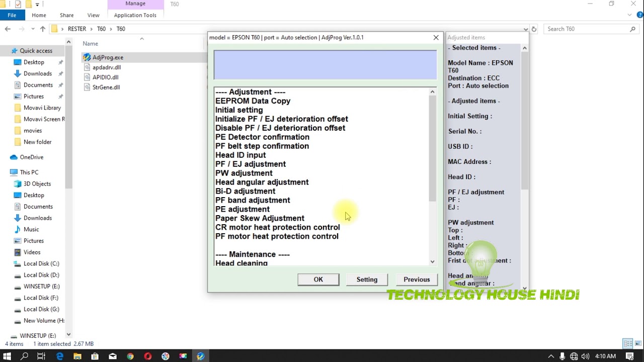Launch Opera browser from taskbar
This screenshot has height=362, width=644.
tap(148, 356)
